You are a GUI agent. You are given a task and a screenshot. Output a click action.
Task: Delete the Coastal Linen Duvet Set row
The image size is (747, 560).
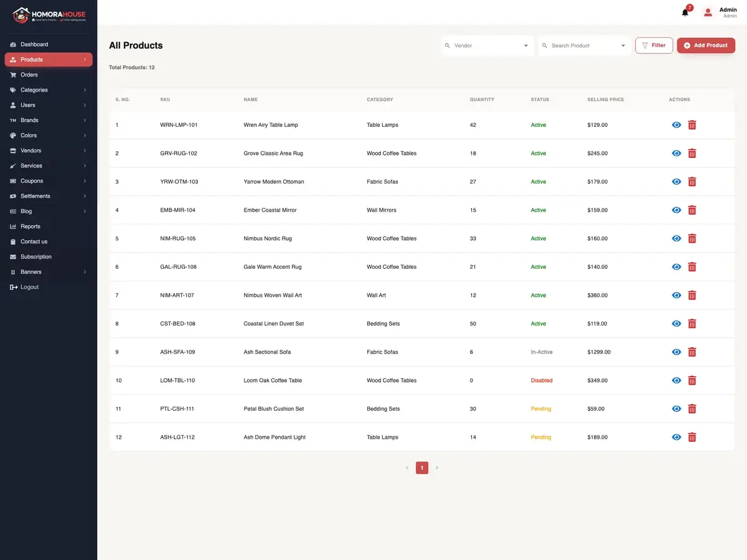coord(692,324)
